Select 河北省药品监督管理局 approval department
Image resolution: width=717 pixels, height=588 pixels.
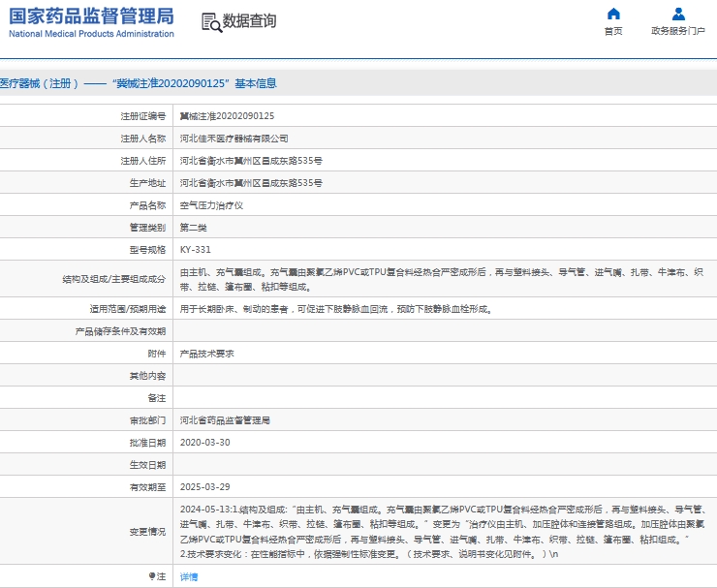(x=225, y=420)
